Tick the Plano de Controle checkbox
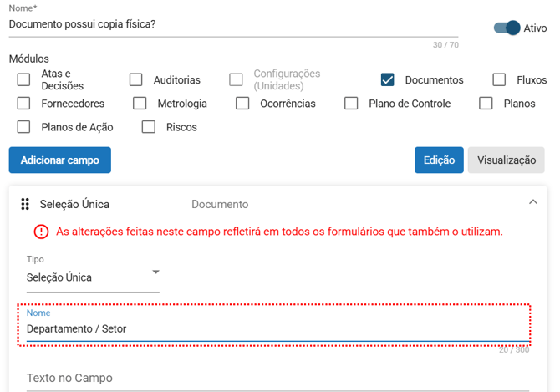 (351, 104)
